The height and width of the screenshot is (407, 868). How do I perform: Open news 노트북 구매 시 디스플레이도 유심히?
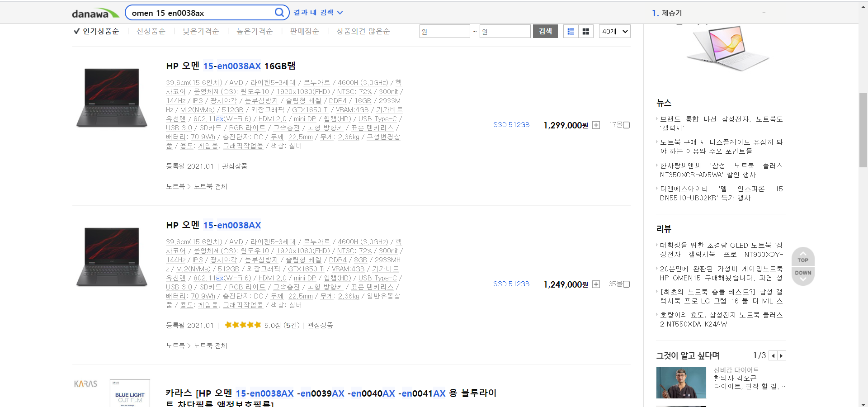(721, 147)
